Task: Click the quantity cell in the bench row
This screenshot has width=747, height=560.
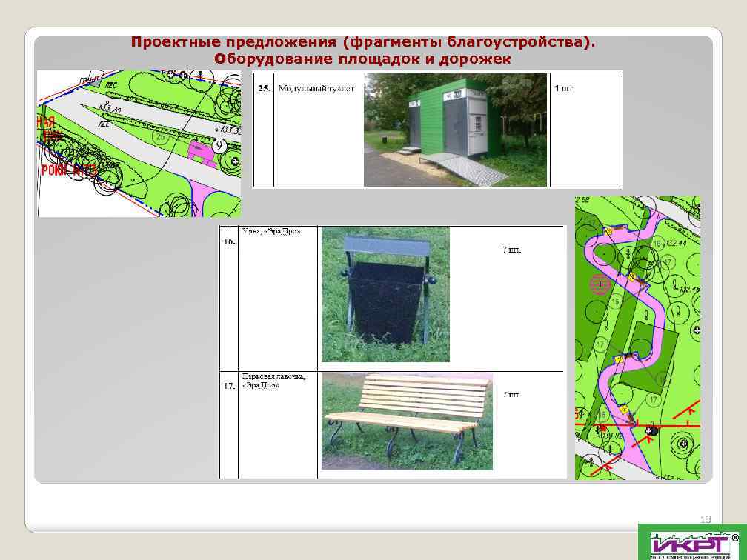Action: [x=511, y=394]
